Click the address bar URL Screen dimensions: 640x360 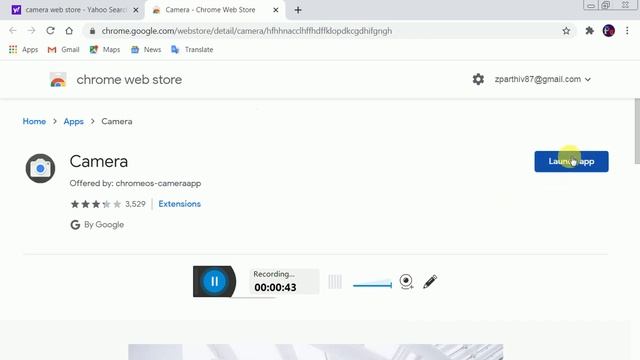[x=247, y=31]
